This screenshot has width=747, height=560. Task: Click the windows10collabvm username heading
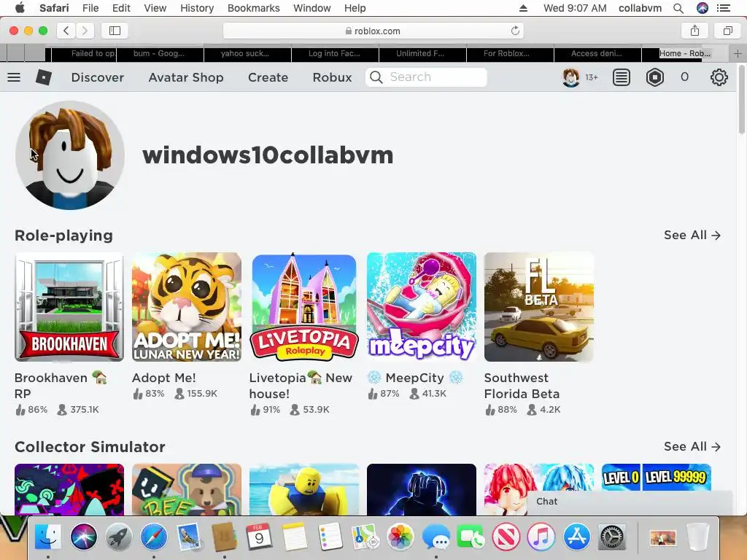268,155
